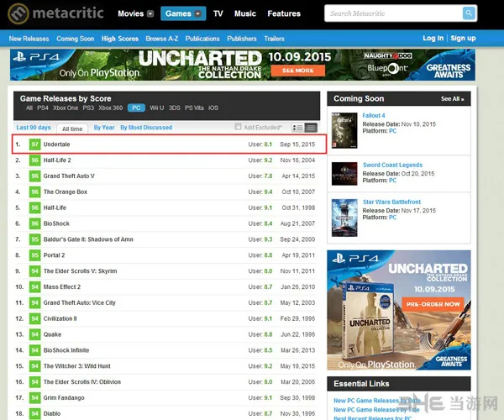The height and width of the screenshot is (420, 504).
Task: Open Sword Coast Legends title link
Action: 392,165
